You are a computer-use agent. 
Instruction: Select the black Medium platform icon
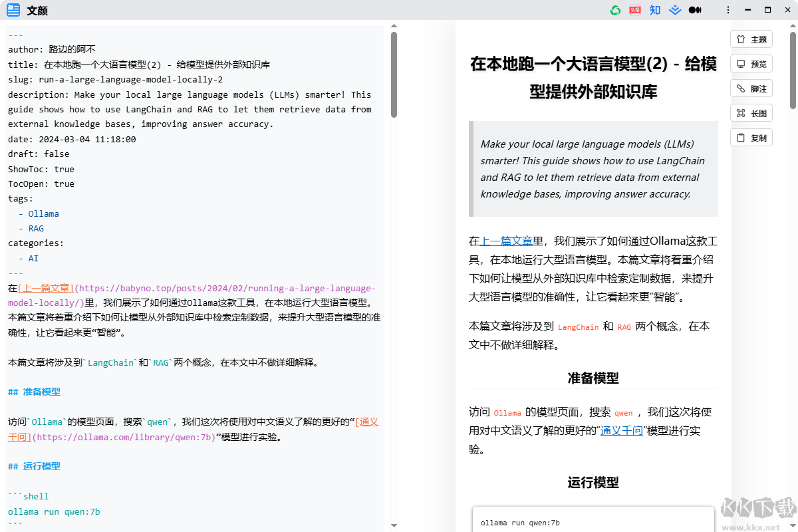[x=695, y=10]
